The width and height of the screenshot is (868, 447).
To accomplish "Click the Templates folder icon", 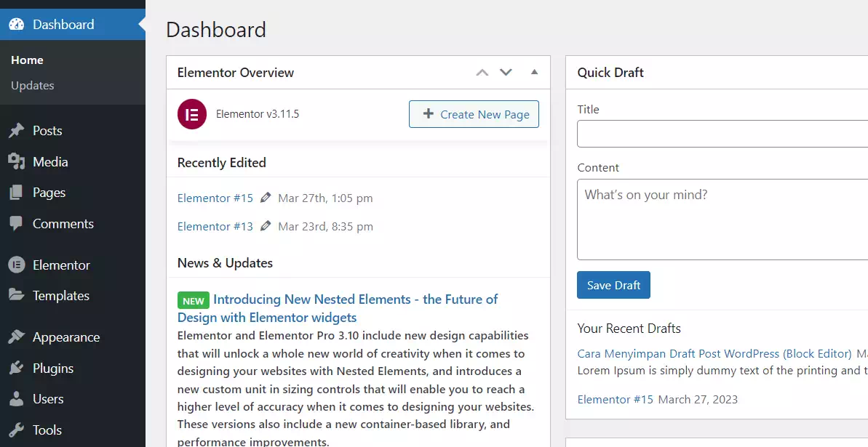I will [17, 295].
